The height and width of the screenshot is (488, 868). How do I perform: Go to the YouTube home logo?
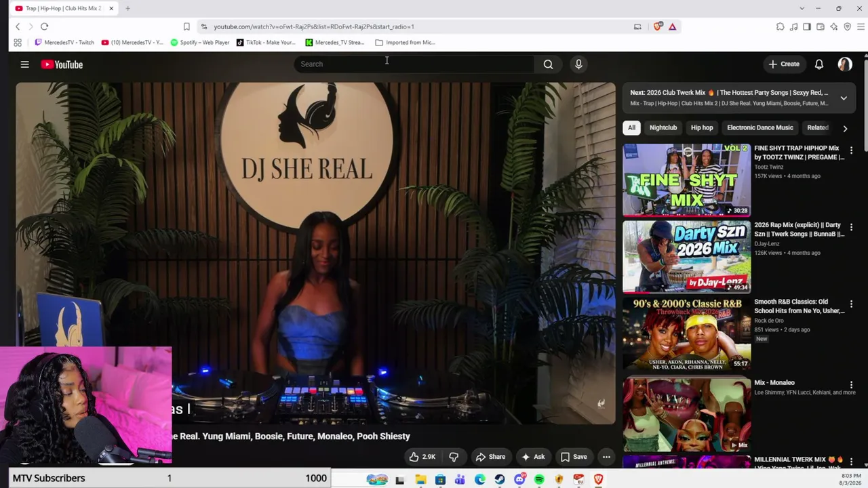click(62, 64)
